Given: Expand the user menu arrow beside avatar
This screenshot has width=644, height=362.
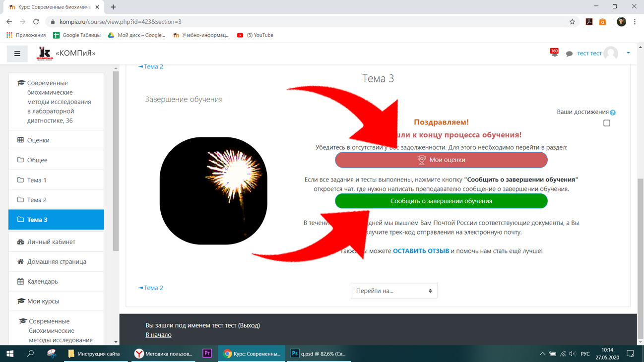Looking at the screenshot, I should (x=628, y=53).
